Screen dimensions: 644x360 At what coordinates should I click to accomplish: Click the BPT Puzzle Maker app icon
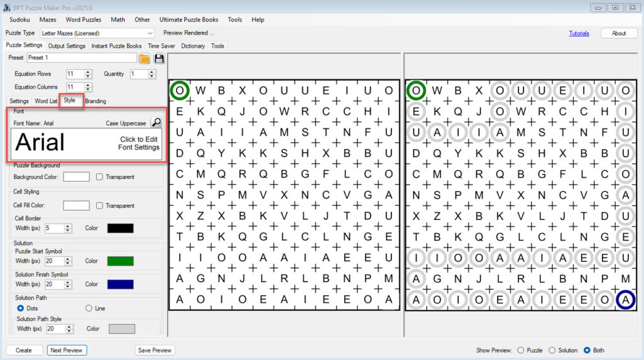click(6, 7)
